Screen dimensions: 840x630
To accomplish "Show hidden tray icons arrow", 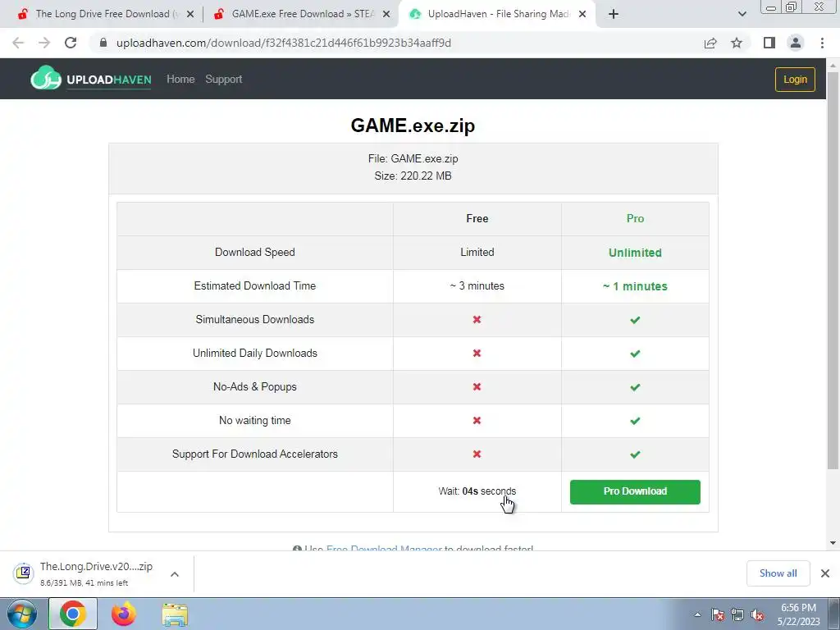I will click(697, 614).
